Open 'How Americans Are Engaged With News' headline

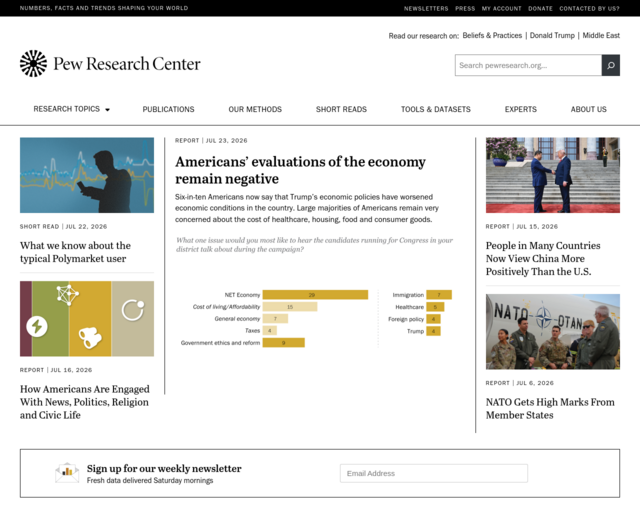point(85,402)
